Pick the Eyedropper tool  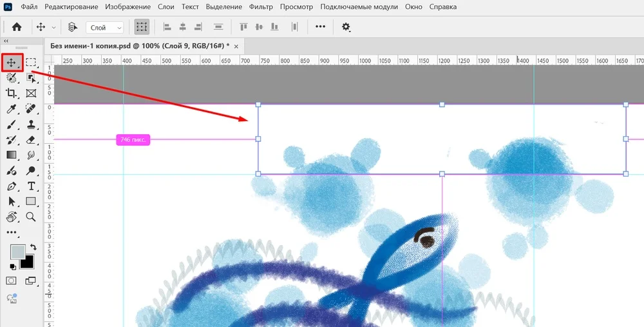[12, 108]
